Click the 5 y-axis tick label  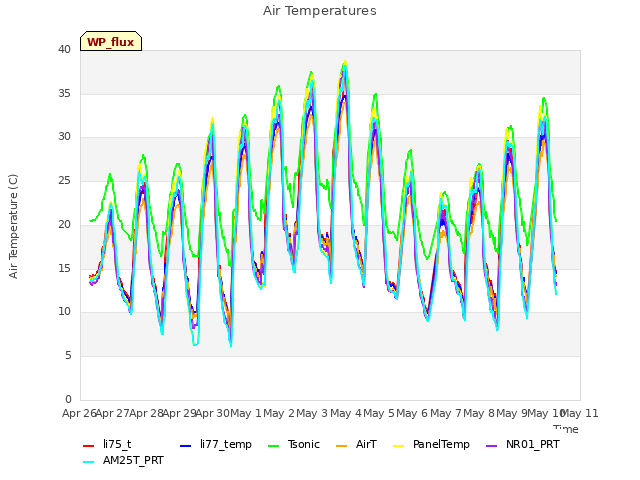point(68,356)
